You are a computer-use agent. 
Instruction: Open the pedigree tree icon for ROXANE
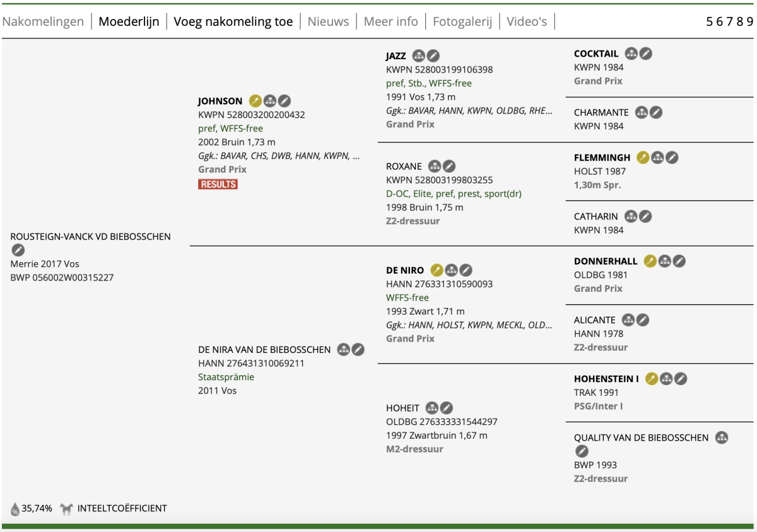434,166
